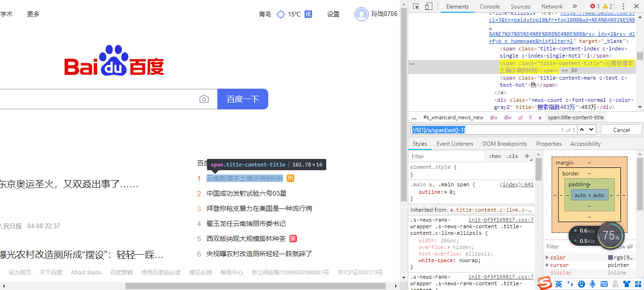Click the rgb color swatch in computed

611,258
